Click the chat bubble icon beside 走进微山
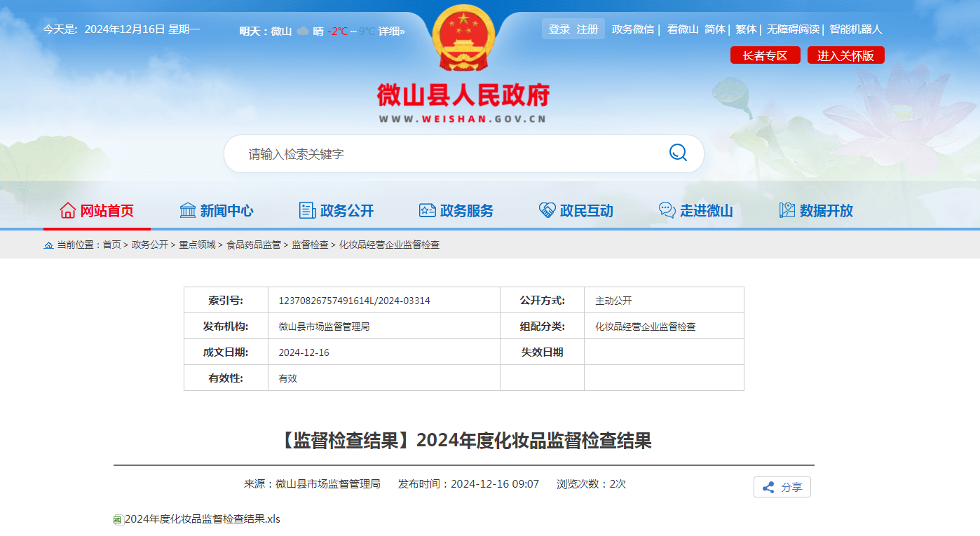980x536 pixels. [x=667, y=210]
